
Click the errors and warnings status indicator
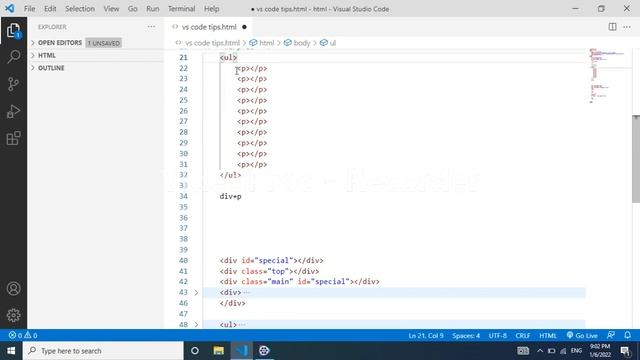pos(23,336)
